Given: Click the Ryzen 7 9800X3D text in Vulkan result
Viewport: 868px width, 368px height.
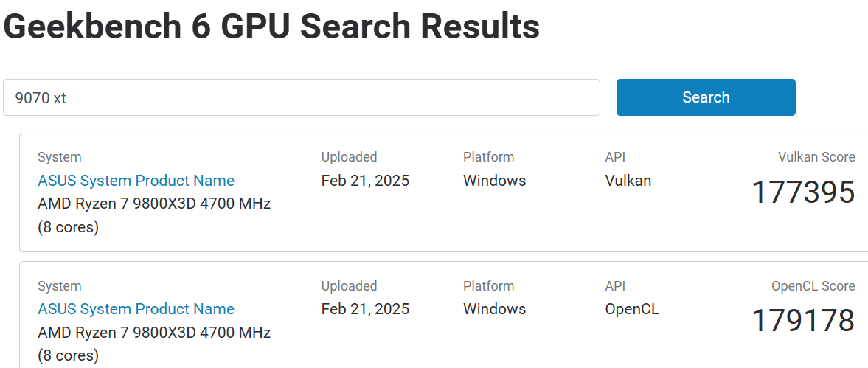Looking at the screenshot, I should click(x=154, y=204).
